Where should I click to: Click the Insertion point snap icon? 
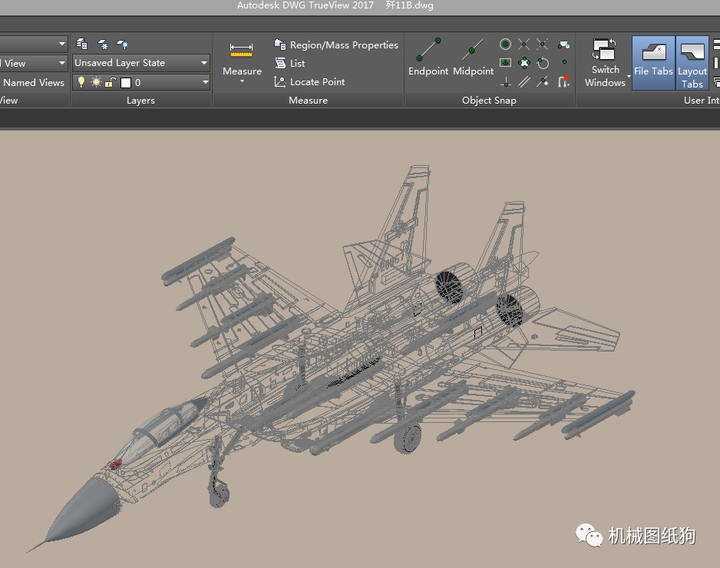click(x=505, y=63)
